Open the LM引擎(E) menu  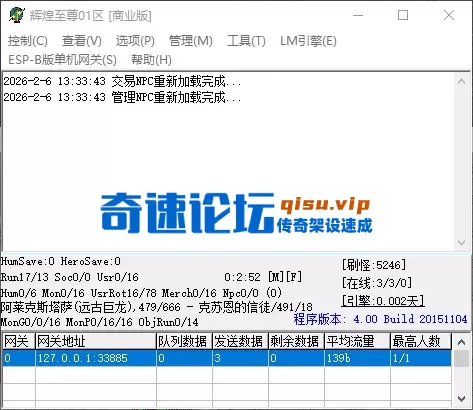(x=308, y=41)
